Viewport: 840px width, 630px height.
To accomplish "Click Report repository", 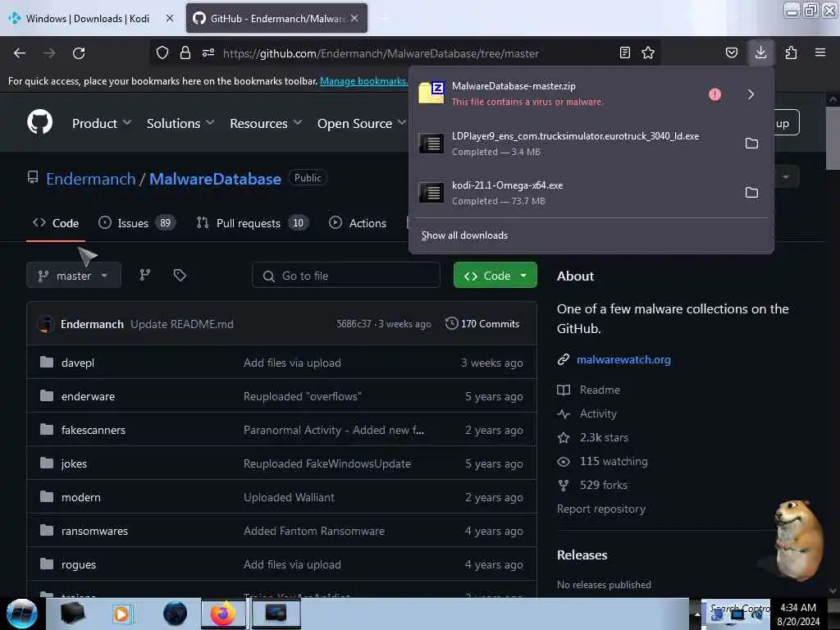I will 601,509.
